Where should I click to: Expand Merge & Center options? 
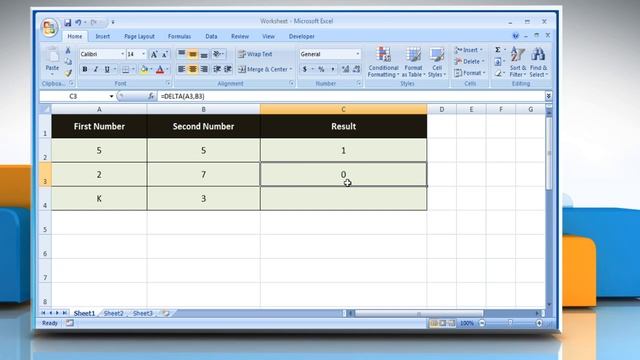pos(291,69)
